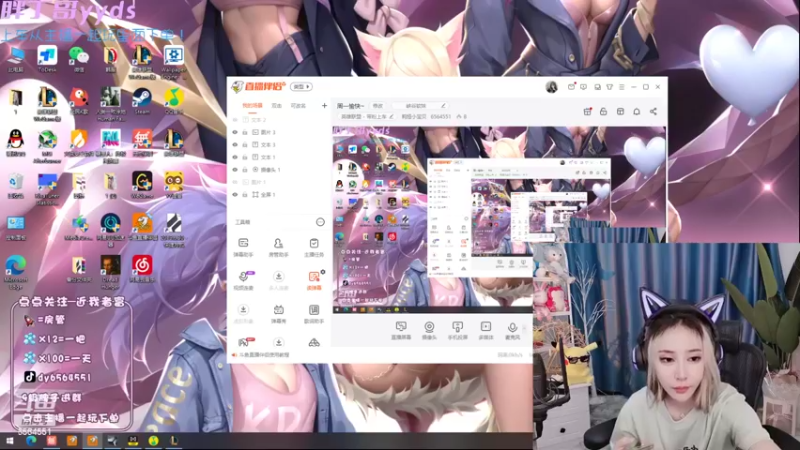Open the Windows Start menu
This screenshot has height=450, width=800.
click(10, 441)
